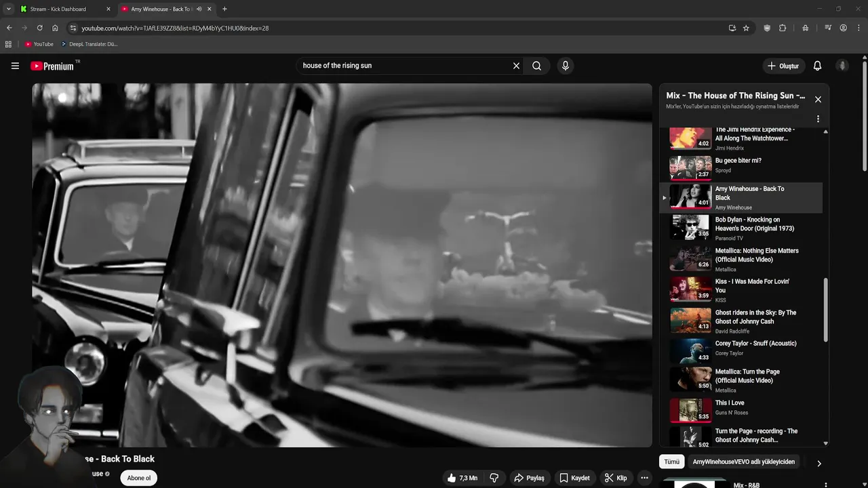Viewport: 868px width, 488px height.
Task: Dislike the video with the thumbs down
Action: tap(494, 478)
